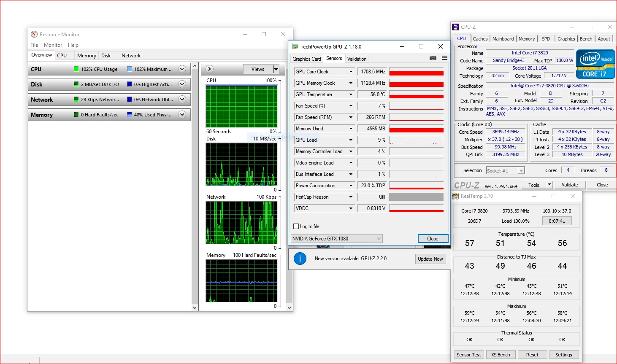Click the Views button in Resource Monitor
617x364 pixels.
tap(258, 69)
